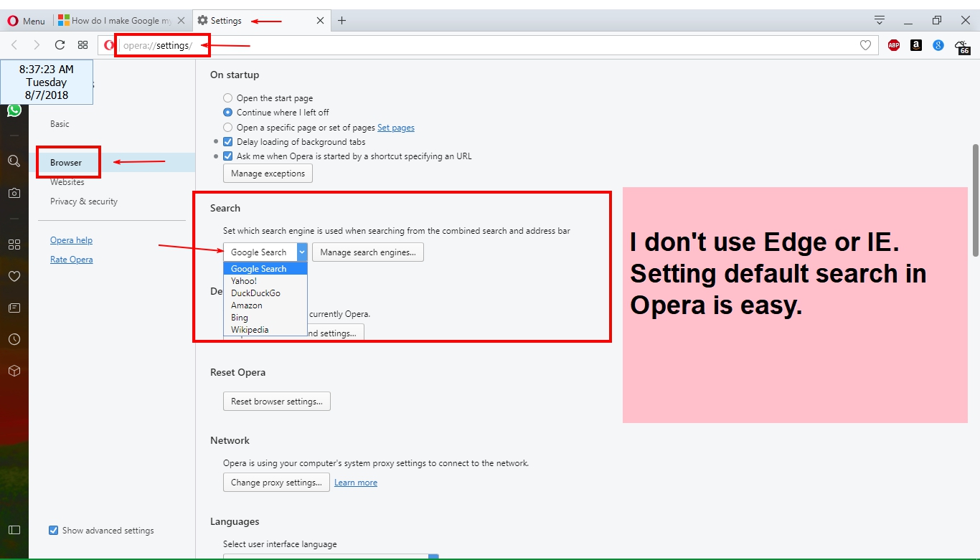This screenshot has height=560, width=980.
Task: Select the Browser settings section
Action: [66, 163]
